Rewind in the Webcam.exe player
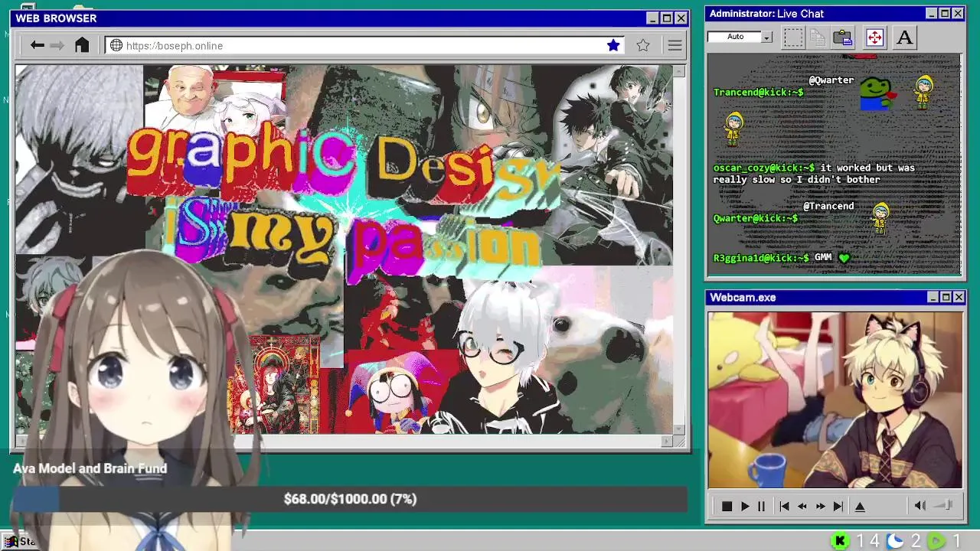The image size is (980, 551). tap(802, 506)
